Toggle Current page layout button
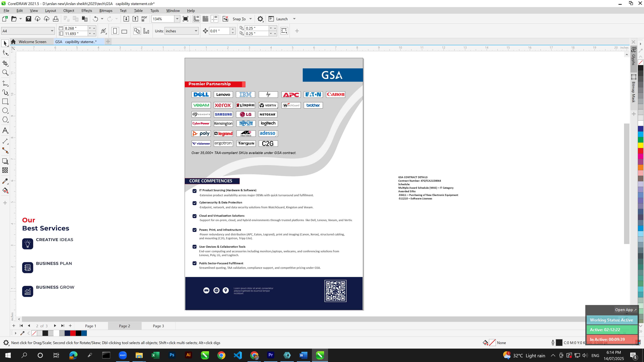Viewport: 644px width, 362px height. click(x=146, y=31)
